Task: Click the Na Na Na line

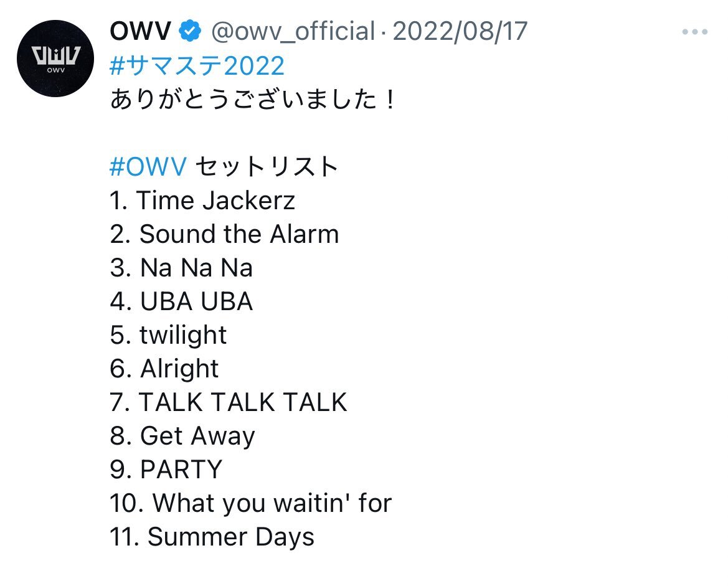Action: tap(181, 268)
